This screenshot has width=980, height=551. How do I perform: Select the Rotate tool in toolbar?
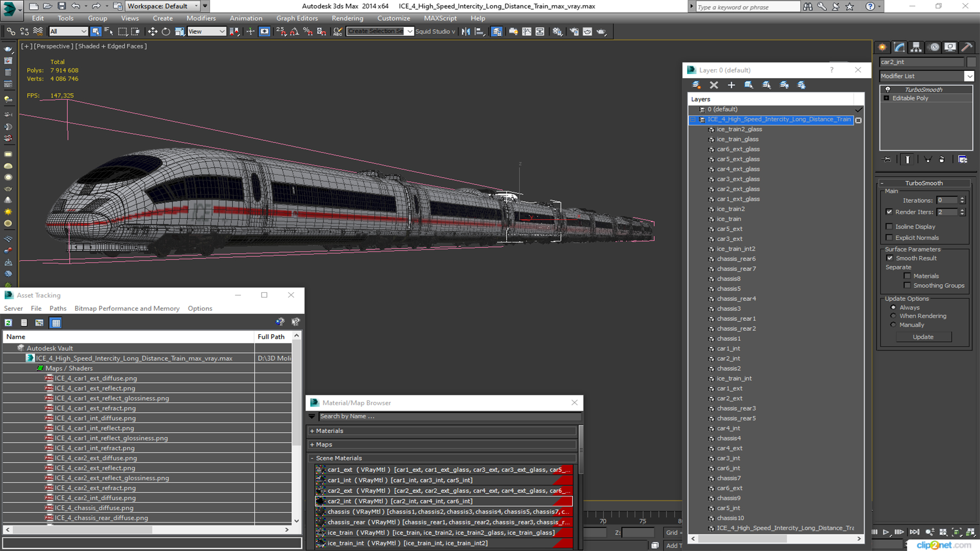click(x=166, y=32)
